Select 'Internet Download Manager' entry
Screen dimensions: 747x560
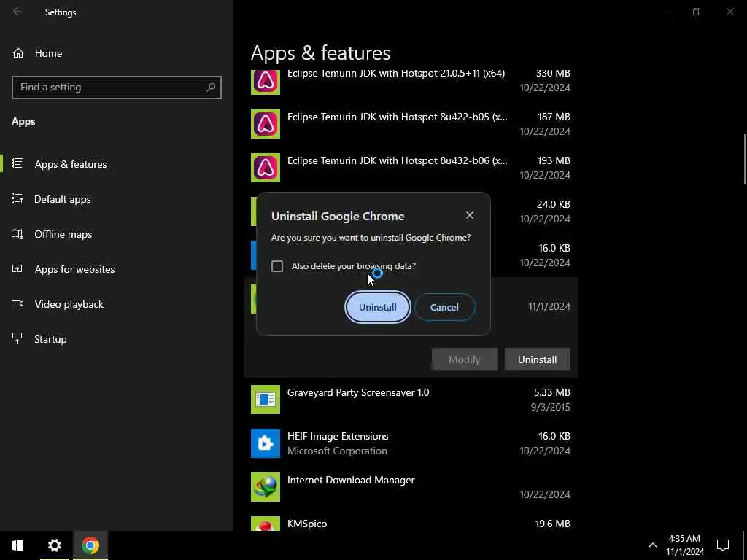pyautogui.click(x=411, y=487)
